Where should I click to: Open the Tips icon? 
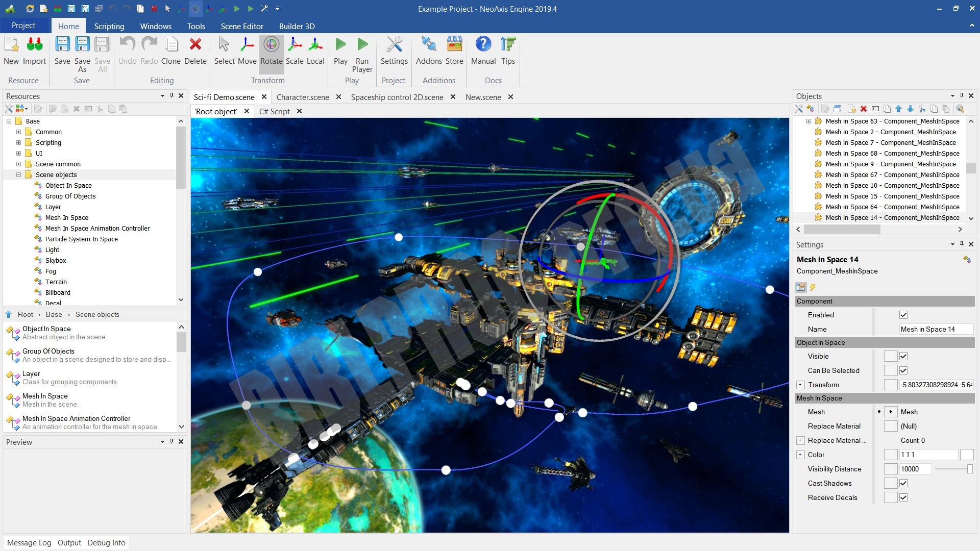click(x=508, y=44)
